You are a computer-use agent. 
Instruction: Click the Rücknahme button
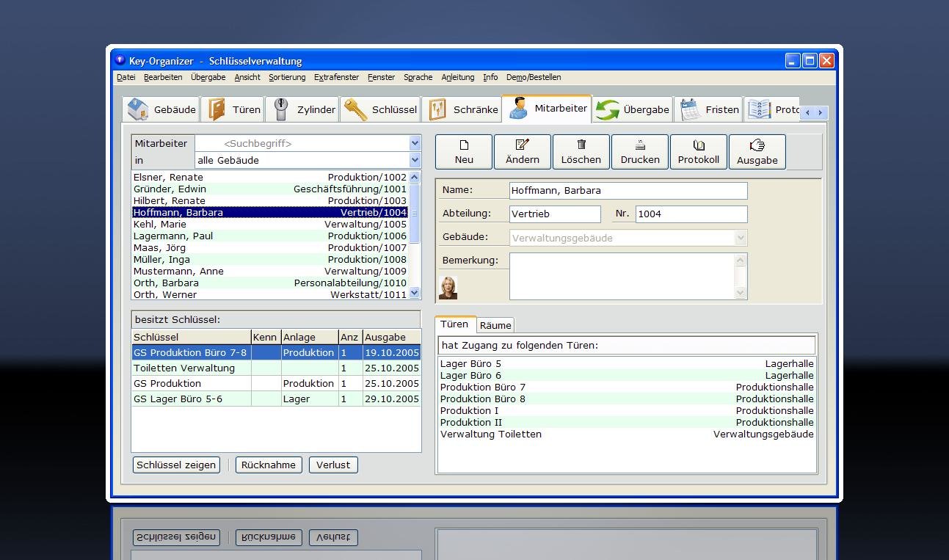click(269, 465)
